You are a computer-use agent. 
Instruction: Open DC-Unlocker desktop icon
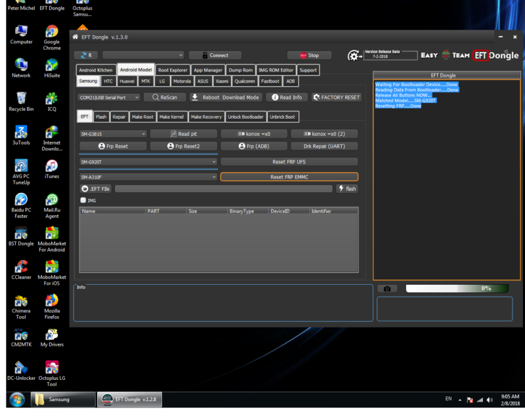click(x=21, y=371)
